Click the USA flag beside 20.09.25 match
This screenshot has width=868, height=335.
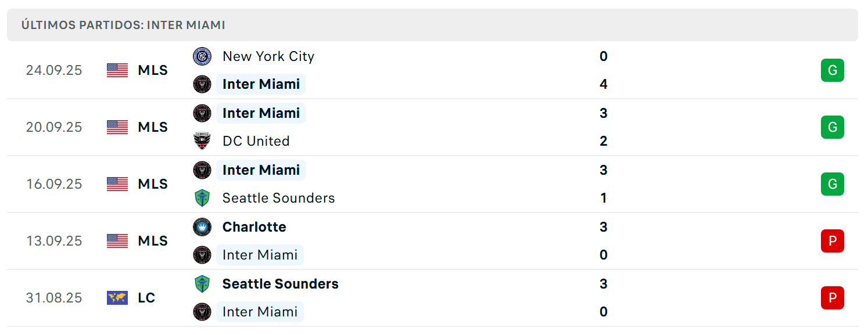click(117, 127)
